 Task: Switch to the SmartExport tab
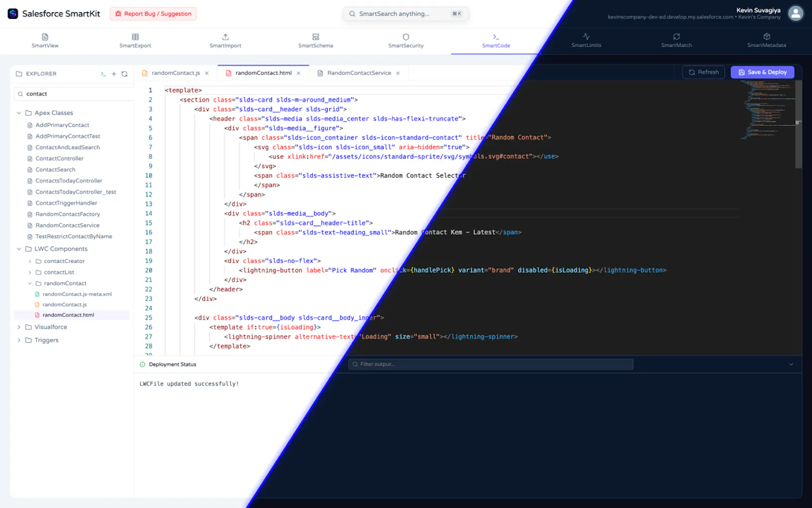pyautogui.click(x=136, y=41)
